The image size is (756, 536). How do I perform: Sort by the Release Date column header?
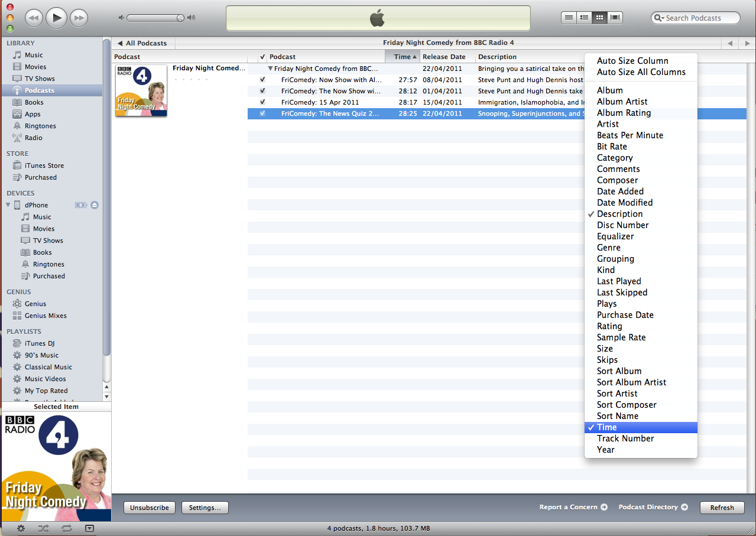pos(447,57)
